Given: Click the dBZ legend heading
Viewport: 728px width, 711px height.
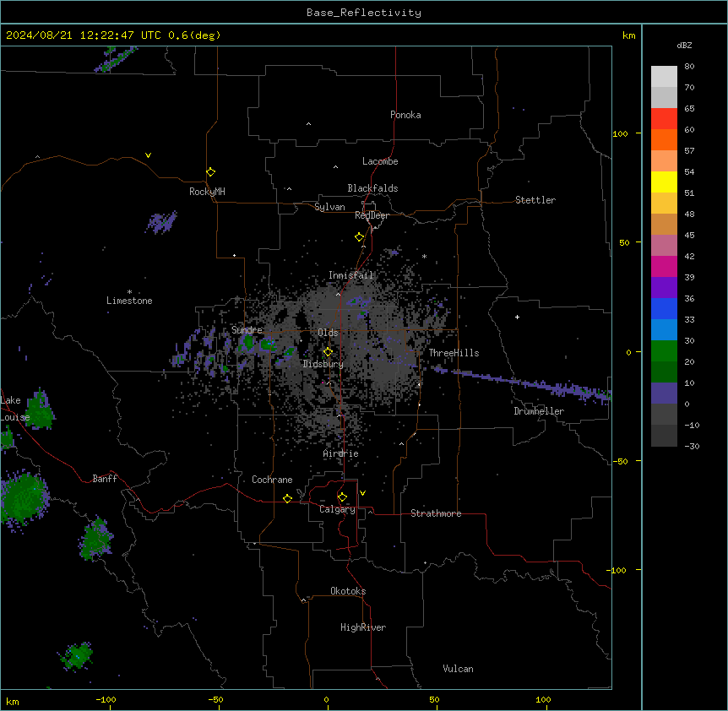Looking at the screenshot, I should (684, 45).
